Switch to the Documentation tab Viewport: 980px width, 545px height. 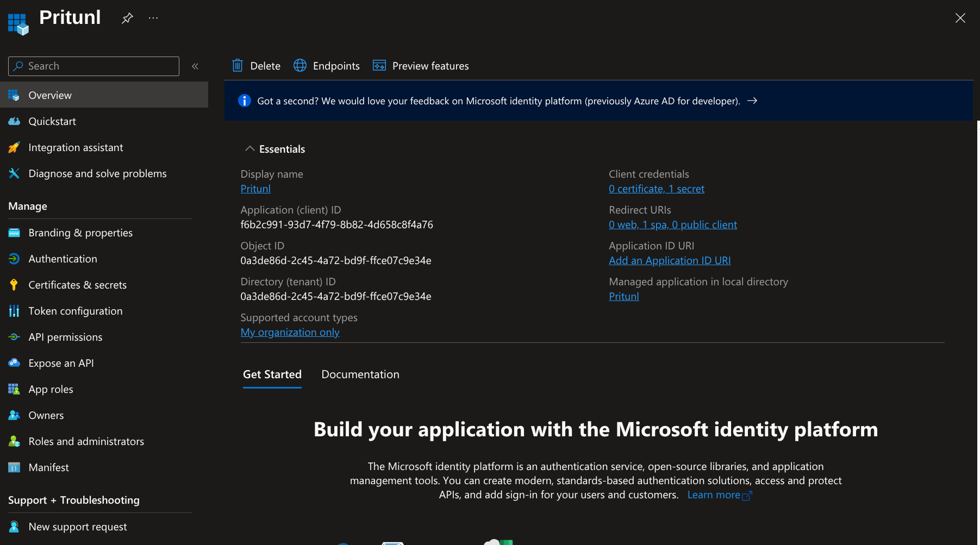[360, 374]
